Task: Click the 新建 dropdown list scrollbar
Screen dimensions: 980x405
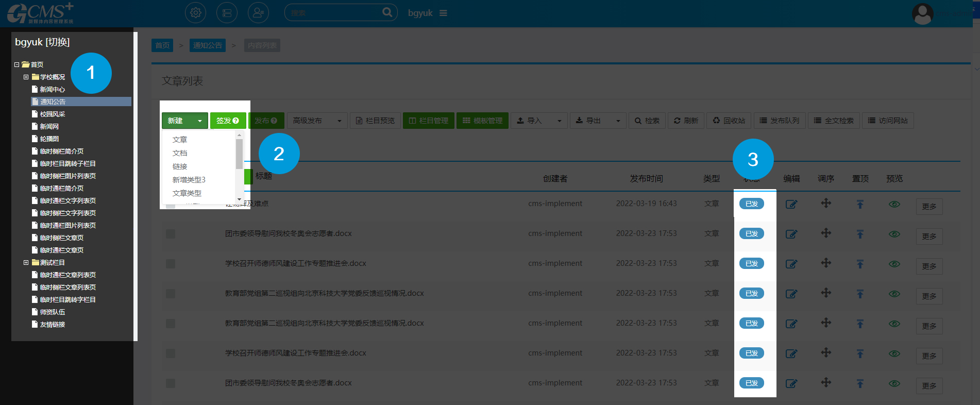Action: click(239, 155)
